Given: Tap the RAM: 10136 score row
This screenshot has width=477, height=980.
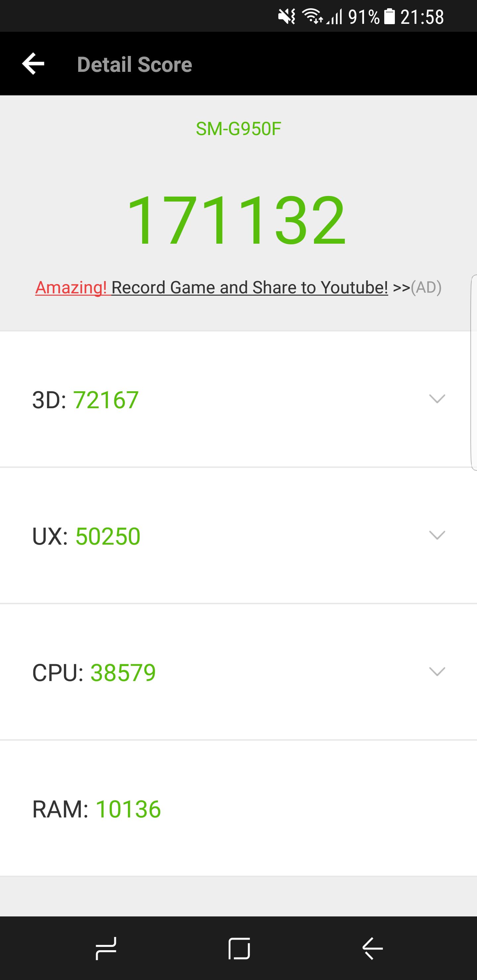Looking at the screenshot, I should click(x=97, y=809).
